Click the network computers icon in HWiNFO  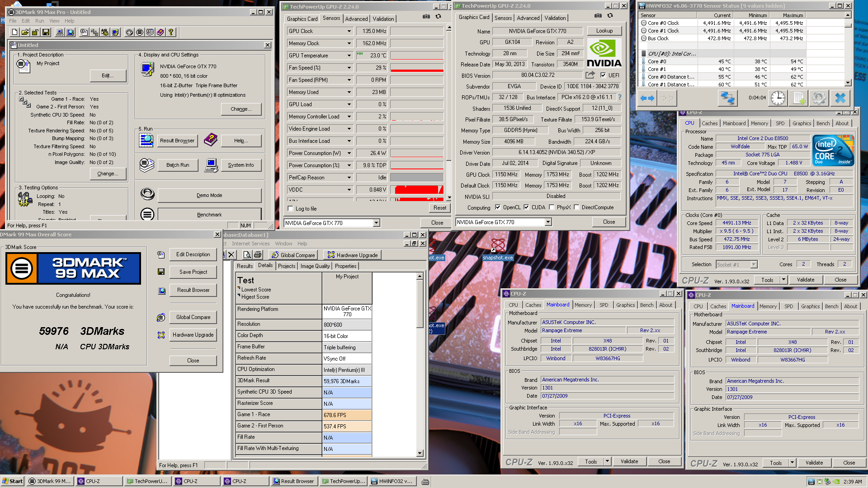click(x=728, y=98)
